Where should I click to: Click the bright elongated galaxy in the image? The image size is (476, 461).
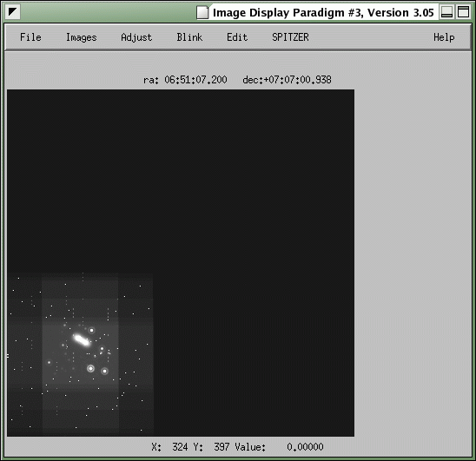click(82, 340)
